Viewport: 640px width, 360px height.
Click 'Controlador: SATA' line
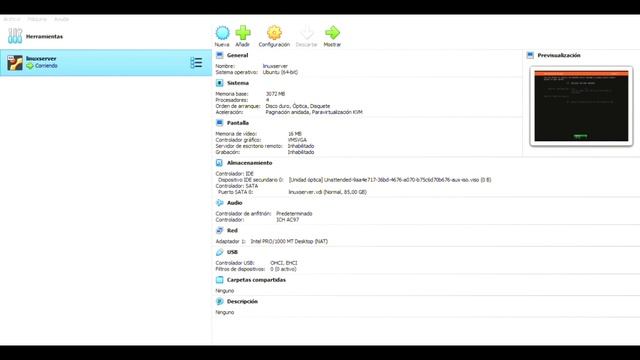[237, 186]
